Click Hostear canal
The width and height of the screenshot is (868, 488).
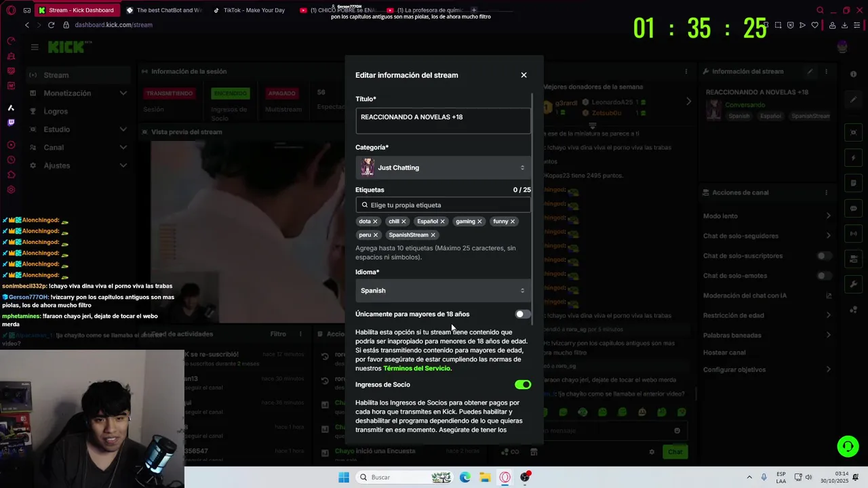click(x=724, y=352)
